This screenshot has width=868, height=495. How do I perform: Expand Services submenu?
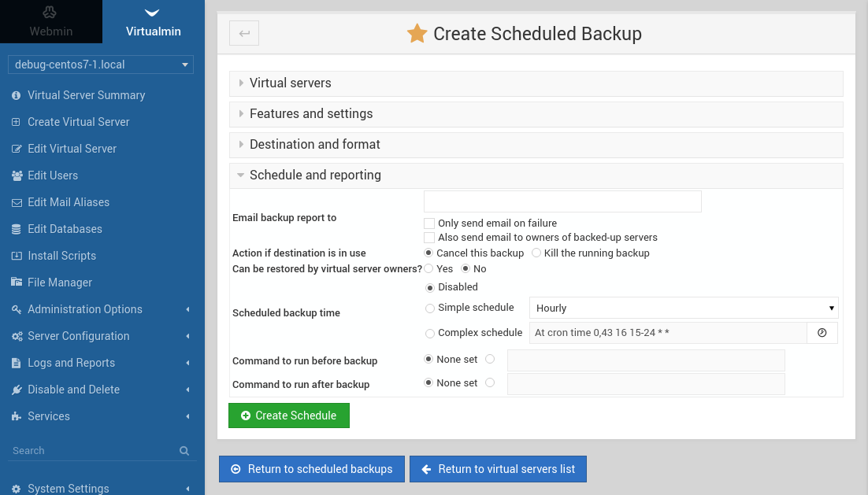[x=187, y=416]
